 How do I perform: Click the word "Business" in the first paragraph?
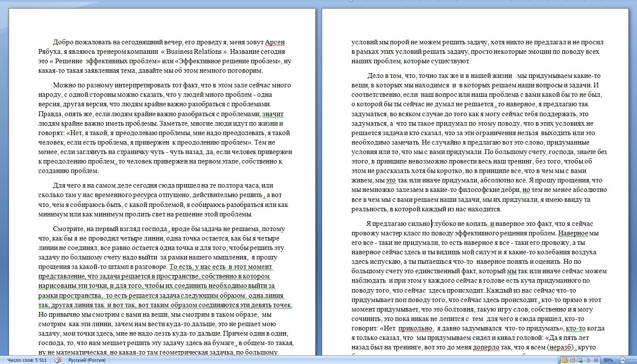coord(180,52)
